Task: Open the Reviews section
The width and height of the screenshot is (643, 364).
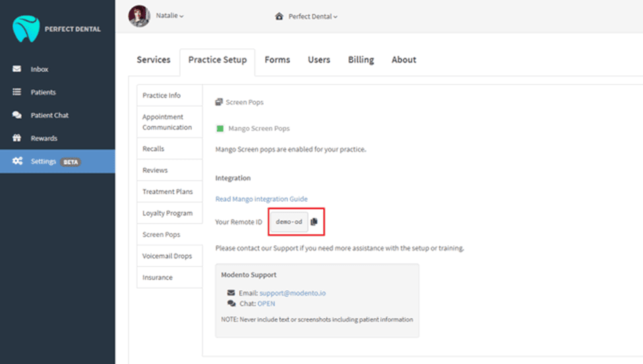Action: coord(169,169)
